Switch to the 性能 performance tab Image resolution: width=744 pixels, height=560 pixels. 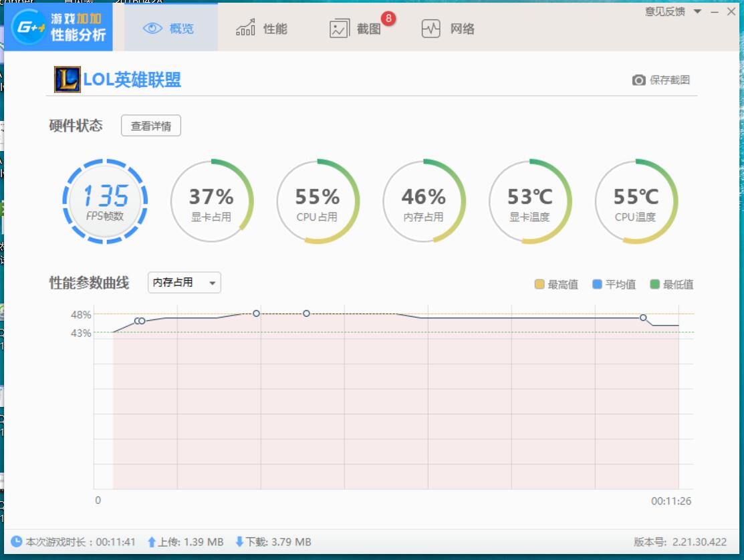(261, 28)
